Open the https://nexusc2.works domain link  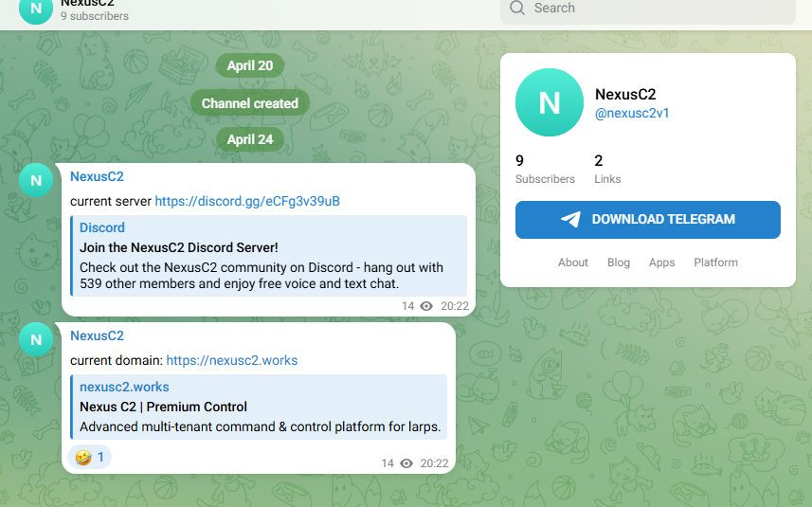[x=232, y=360]
